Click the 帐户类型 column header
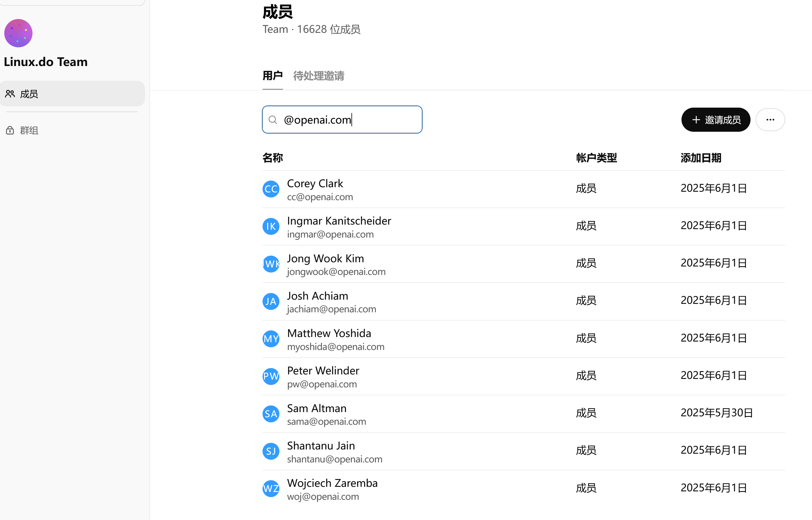Image resolution: width=812 pixels, height=520 pixels. (x=596, y=158)
